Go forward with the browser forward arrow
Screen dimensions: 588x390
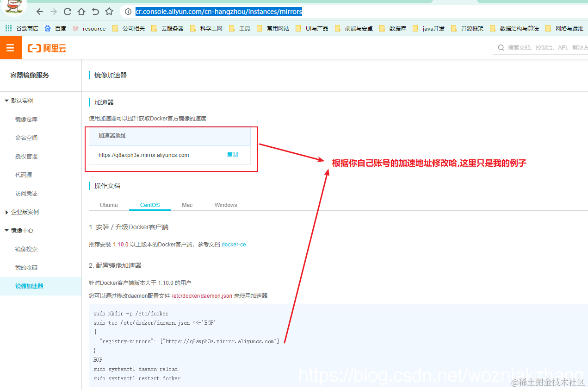click(54, 12)
